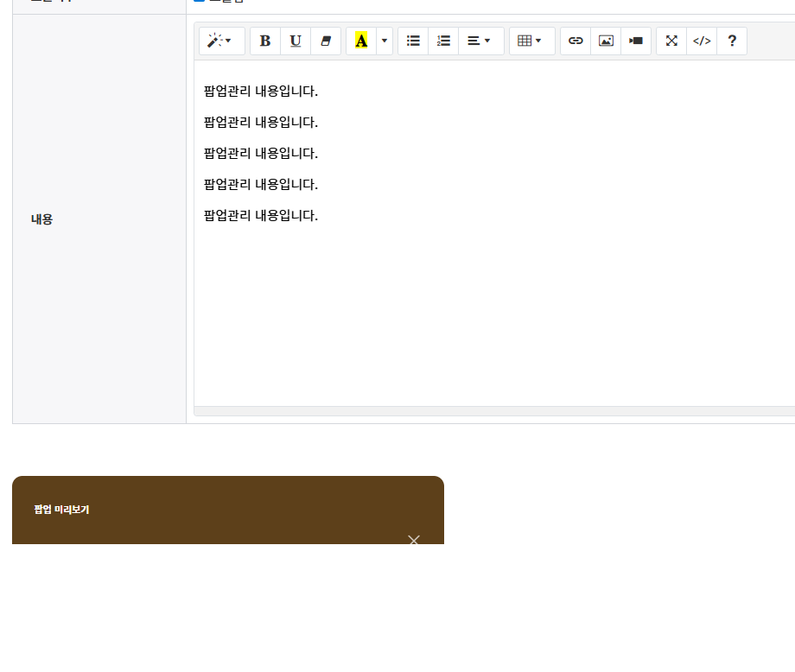Click the first line of editor text

pos(261,92)
